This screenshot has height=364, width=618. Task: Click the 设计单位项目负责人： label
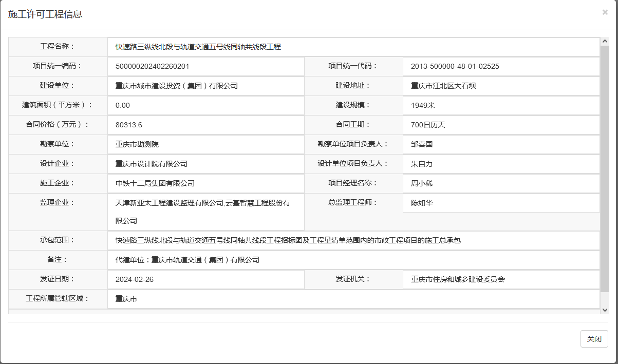(x=353, y=163)
